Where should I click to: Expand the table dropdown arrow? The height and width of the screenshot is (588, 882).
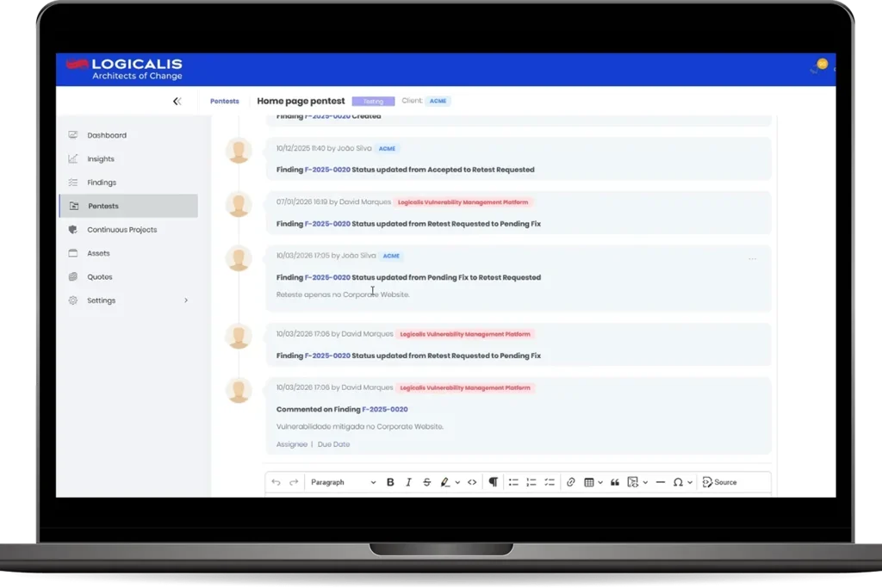(x=600, y=482)
